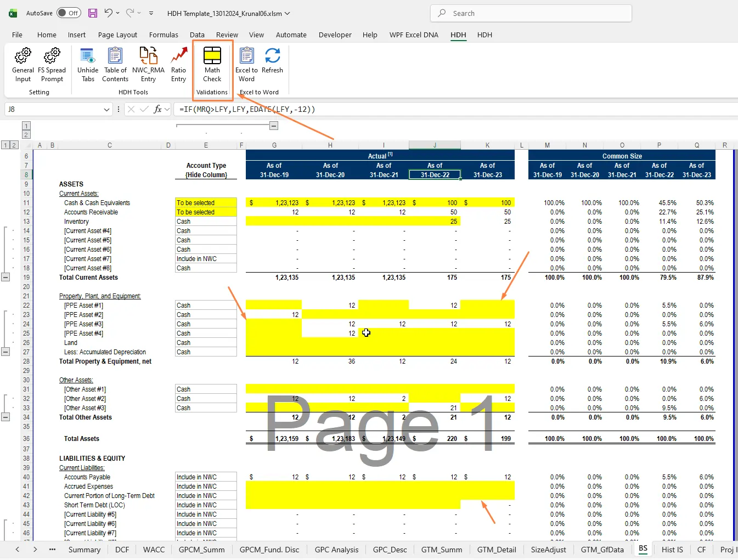The width and height of the screenshot is (738, 560).
Task: Collapse row group at row 34
Action: (x=5, y=417)
